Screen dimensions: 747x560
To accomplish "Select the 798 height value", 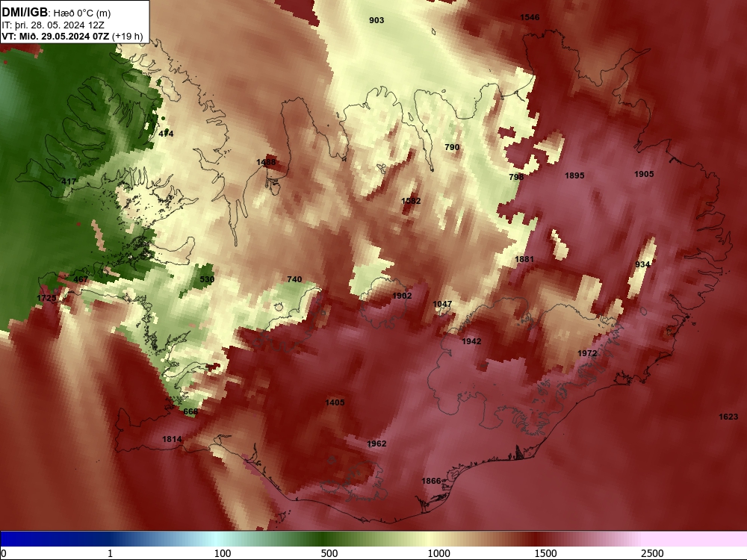I will [516, 177].
